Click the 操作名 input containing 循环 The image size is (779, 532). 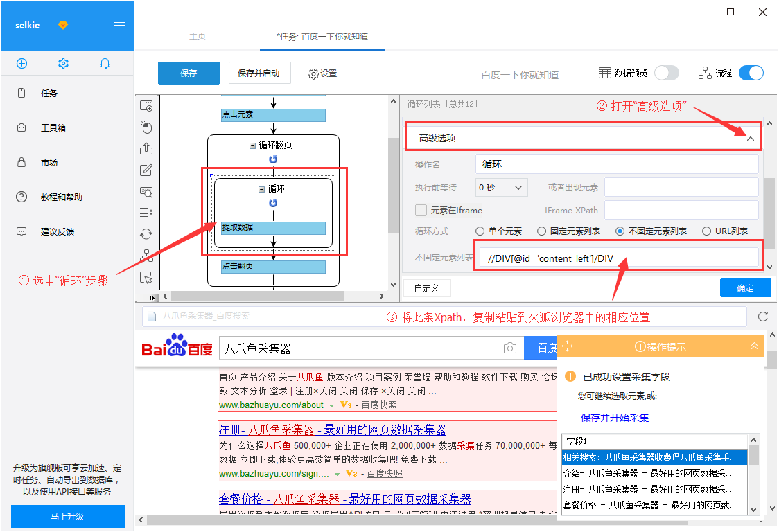(x=617, y=164)
